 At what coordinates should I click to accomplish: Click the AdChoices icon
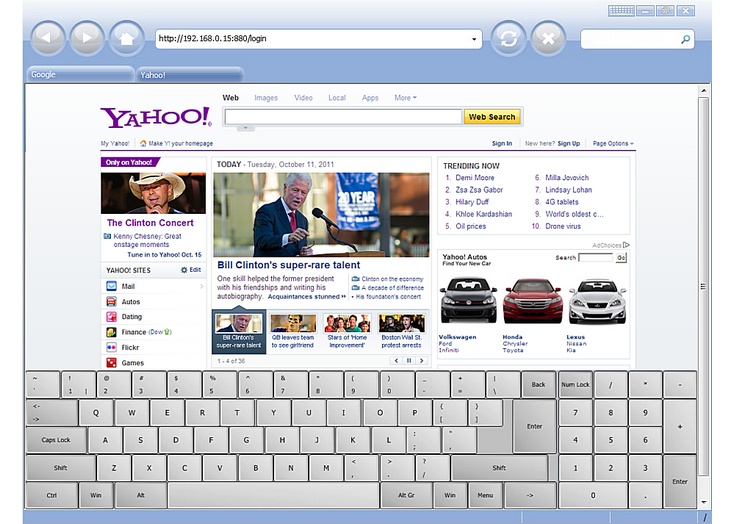[x=626, y=245]
